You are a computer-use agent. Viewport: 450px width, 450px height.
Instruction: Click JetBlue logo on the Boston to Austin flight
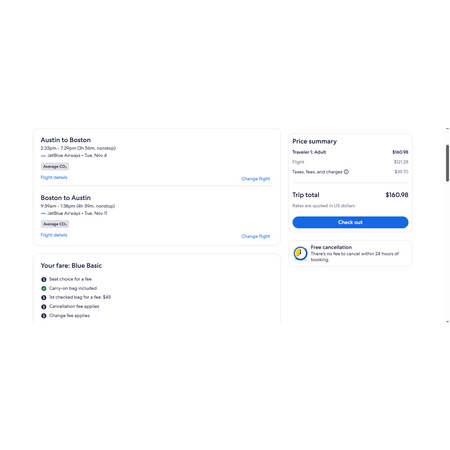click(43, 213)
